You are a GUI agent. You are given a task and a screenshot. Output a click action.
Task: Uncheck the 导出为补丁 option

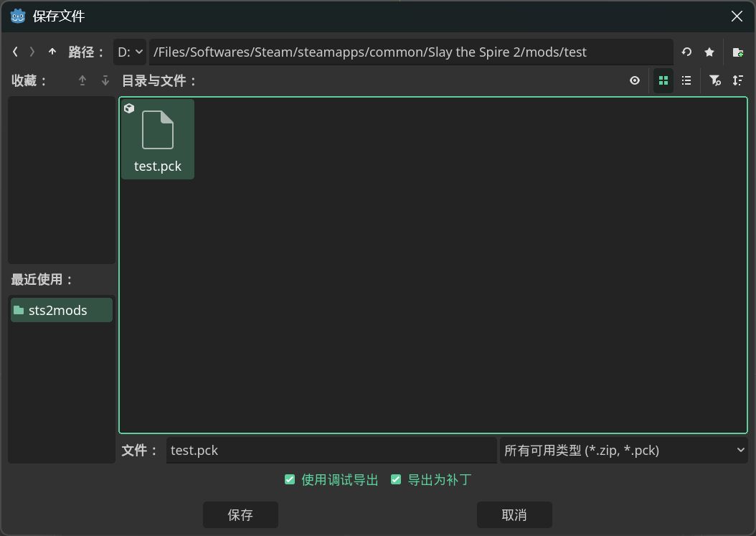point(396,479)
